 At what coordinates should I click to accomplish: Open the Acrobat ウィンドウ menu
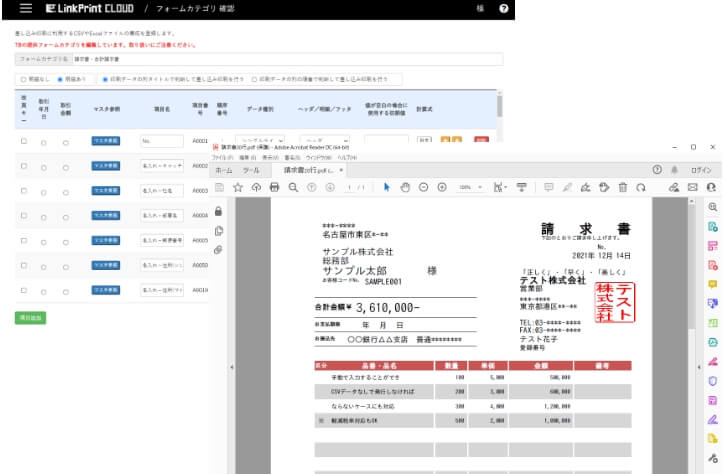point(318,158)
